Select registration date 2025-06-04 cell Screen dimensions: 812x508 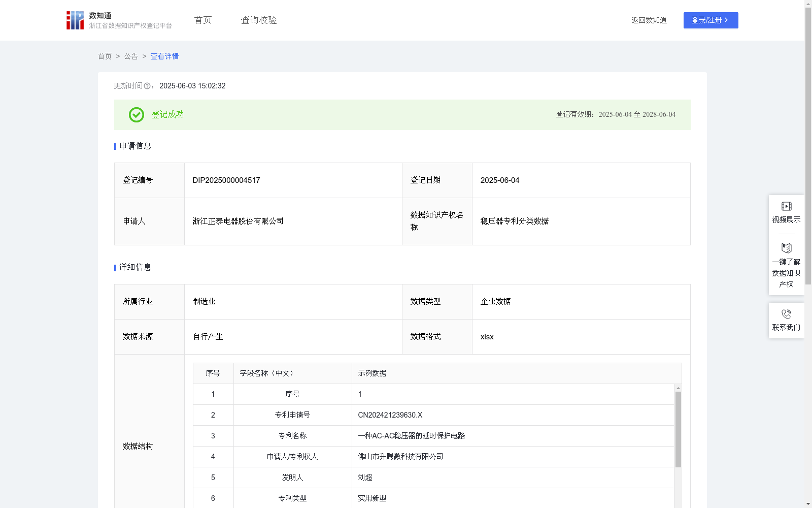click(581, 180)
